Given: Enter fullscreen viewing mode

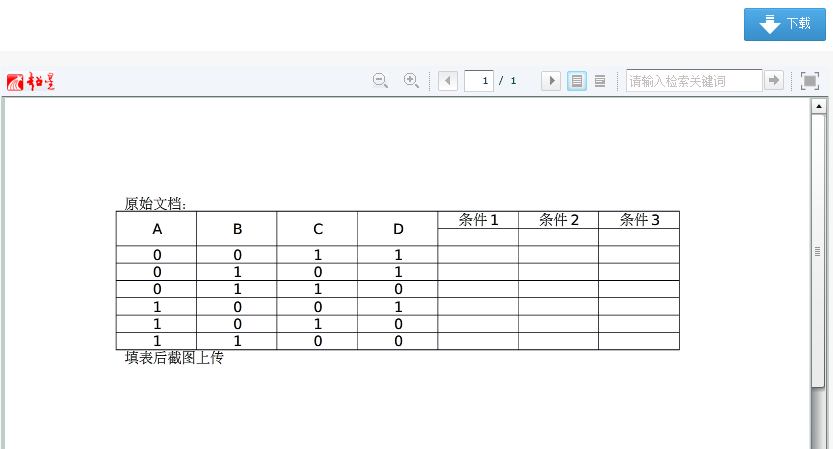Looking at the screenshot, I should click(x=810, y=81).
